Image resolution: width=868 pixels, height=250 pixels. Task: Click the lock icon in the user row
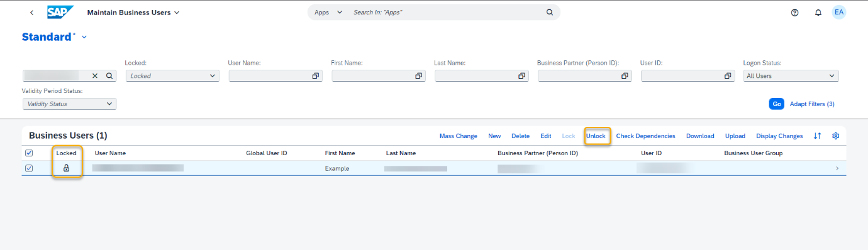coord(66,168)
